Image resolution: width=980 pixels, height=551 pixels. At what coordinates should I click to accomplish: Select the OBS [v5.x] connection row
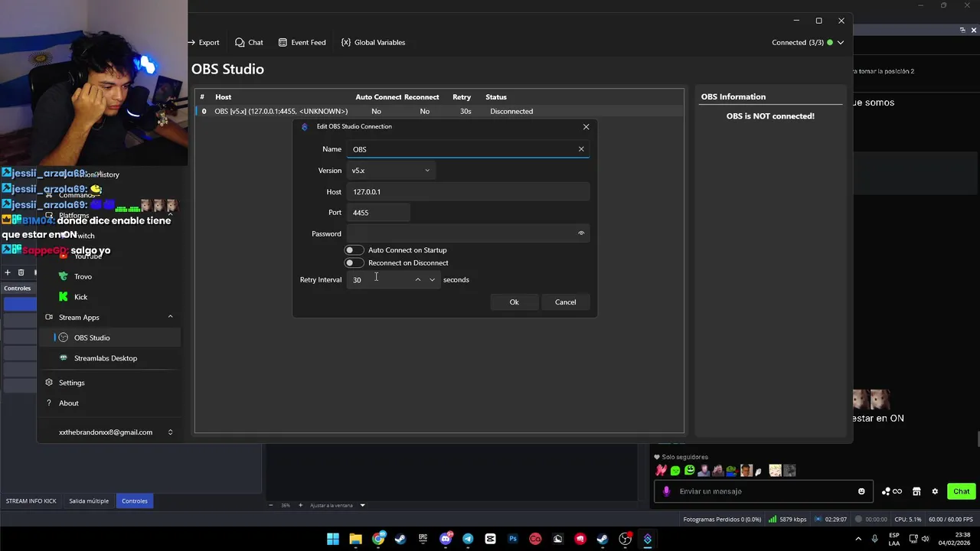pos(439,112)
